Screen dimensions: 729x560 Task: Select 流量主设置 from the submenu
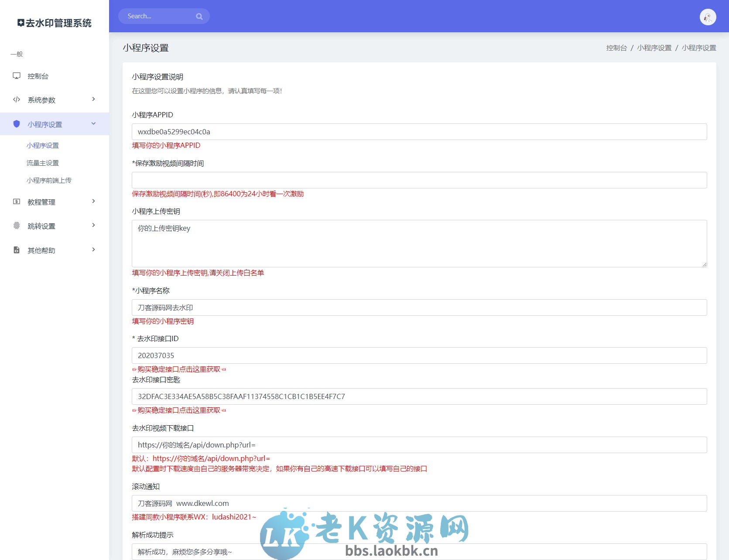(43, 163)
